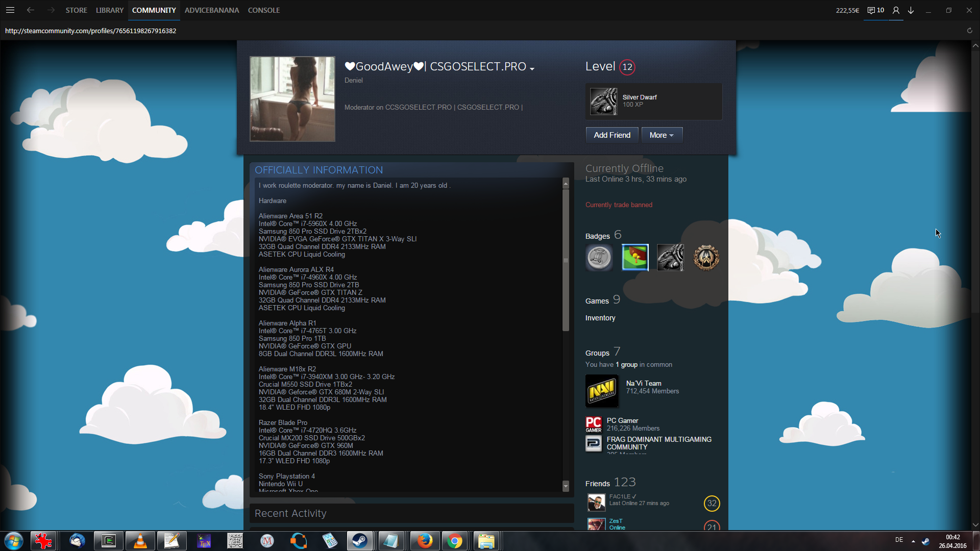Open the Na'Vi Team group logo

point(602,391)
